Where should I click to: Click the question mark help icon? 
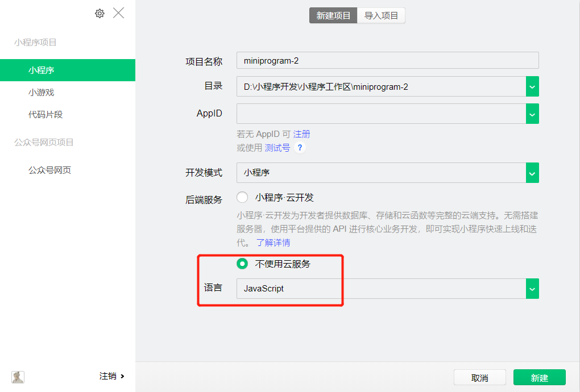[300, 148]
